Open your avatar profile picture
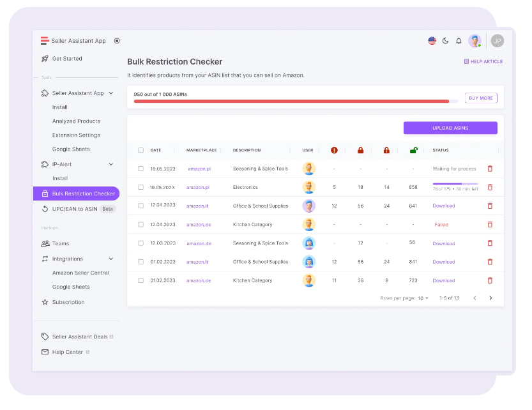 point(474,40)
